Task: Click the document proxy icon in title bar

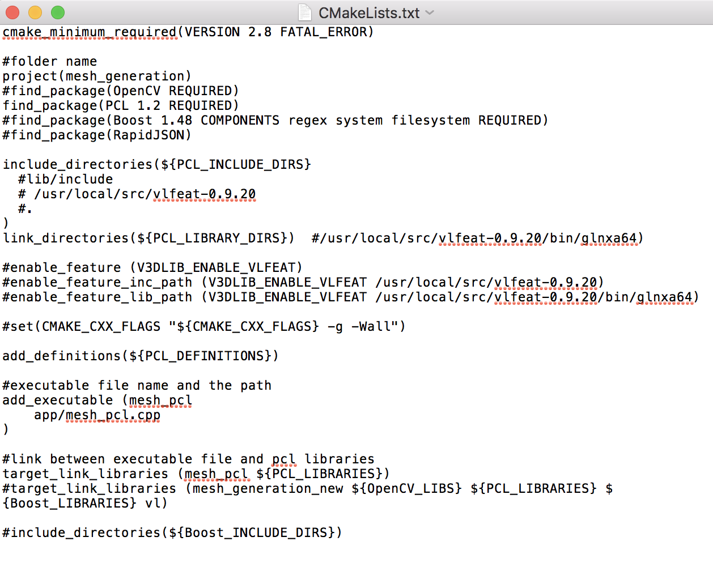Action: click(x=305, y=12)
